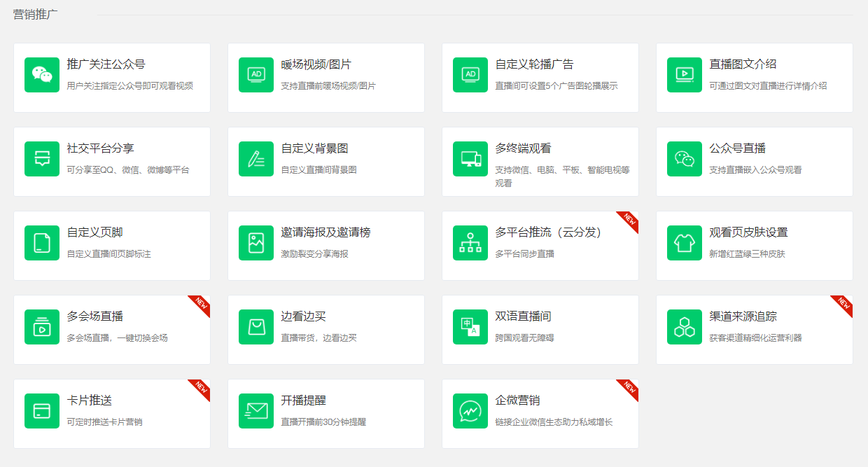Click the T-shirt icon for 观看页皮肤设置
868x467 pixels.
coord(685,243)
